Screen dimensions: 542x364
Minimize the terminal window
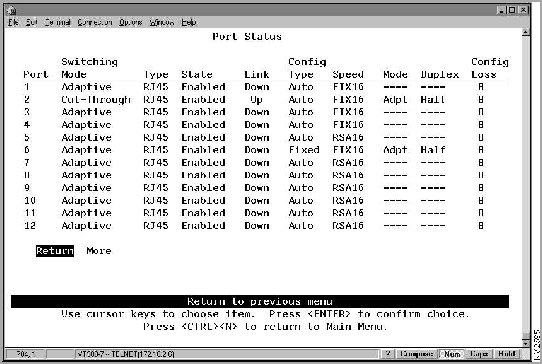(x=501, y=10)
